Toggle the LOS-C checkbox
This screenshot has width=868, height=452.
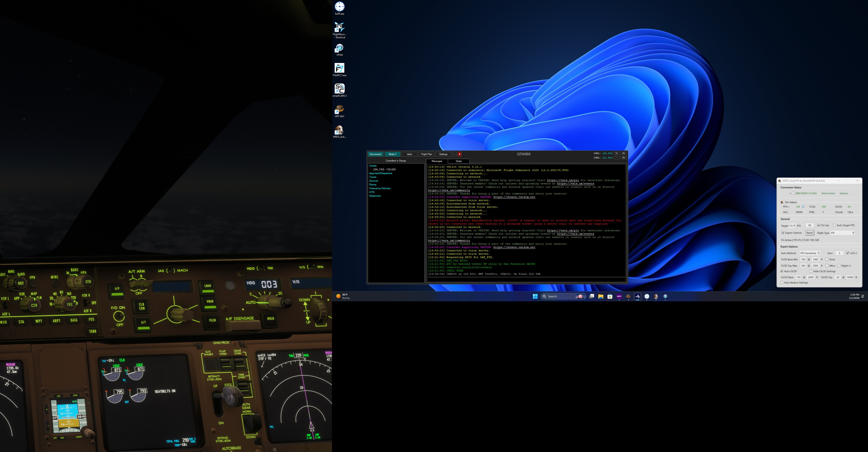847,253
